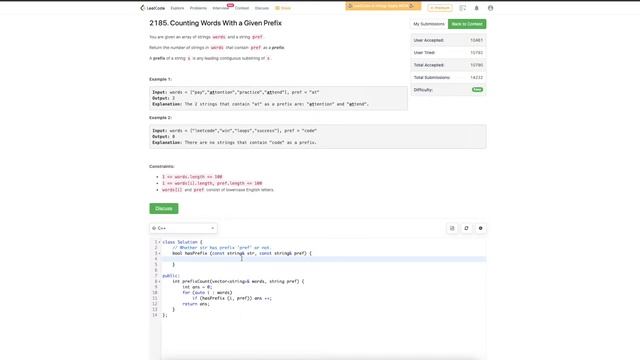Click the Back to Contest button
This screenshot has width=640, height=360.
click(467, 24)
